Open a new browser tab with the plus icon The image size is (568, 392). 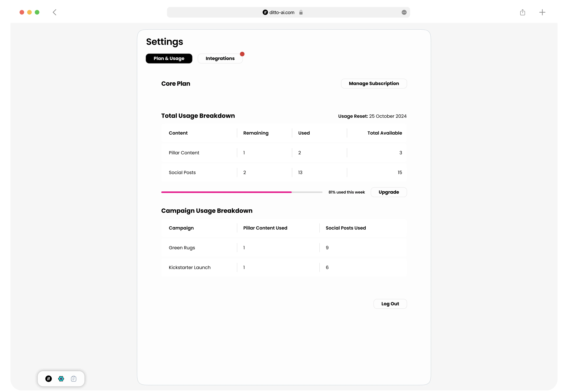[543, 12]
